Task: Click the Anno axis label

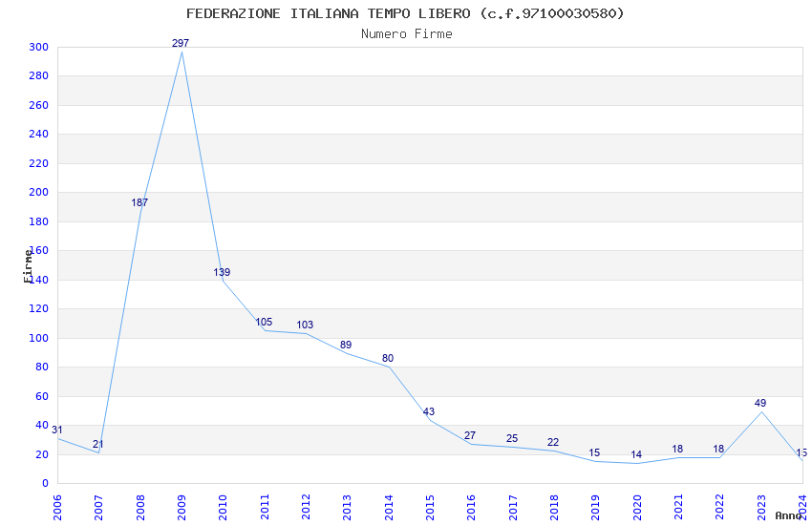Action: [x=788, y=515]
